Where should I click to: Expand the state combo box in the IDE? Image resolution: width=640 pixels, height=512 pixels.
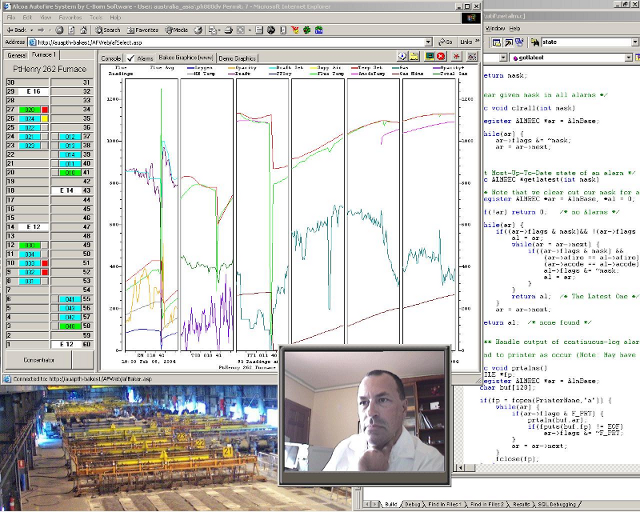(636, 42)
